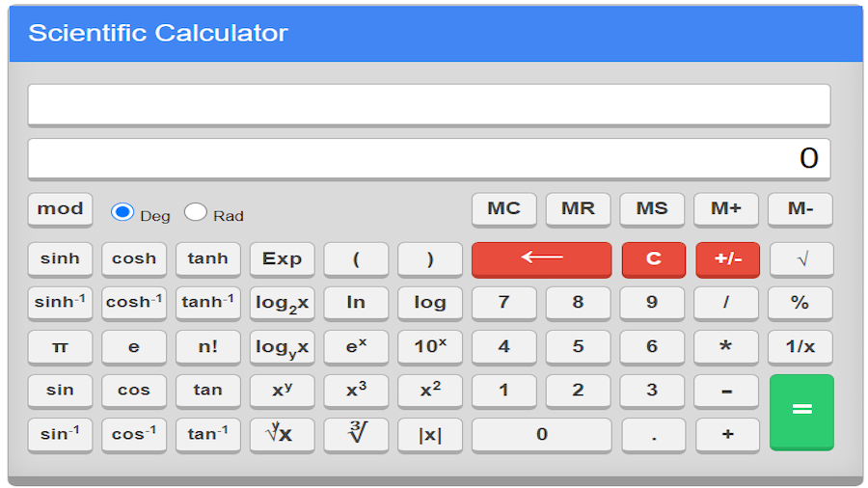Click the mod operator button
The image size is (868, 488).
[x=61, y=208]
